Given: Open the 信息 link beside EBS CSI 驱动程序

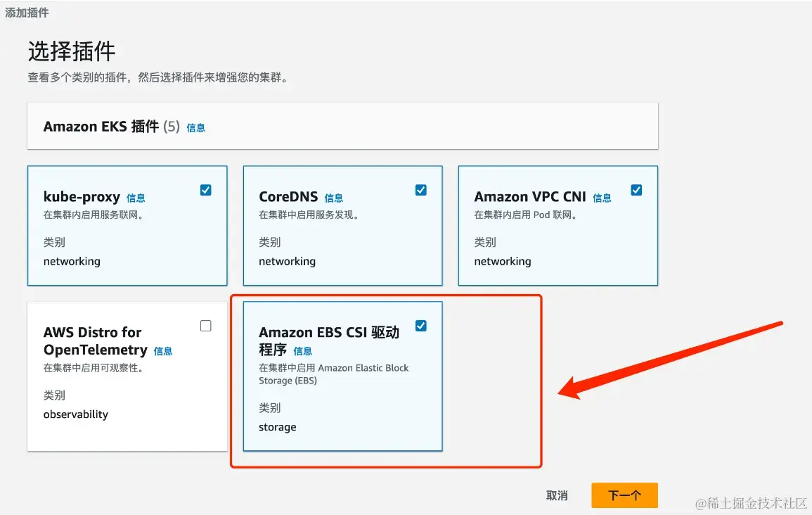Looking at the screenshot, I should 302,351.
